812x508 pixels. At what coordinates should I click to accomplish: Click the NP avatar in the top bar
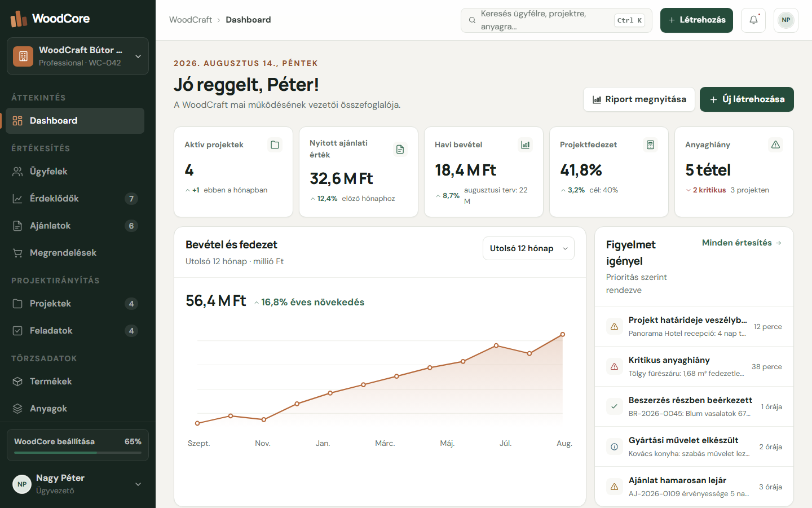tap(786, 20)
